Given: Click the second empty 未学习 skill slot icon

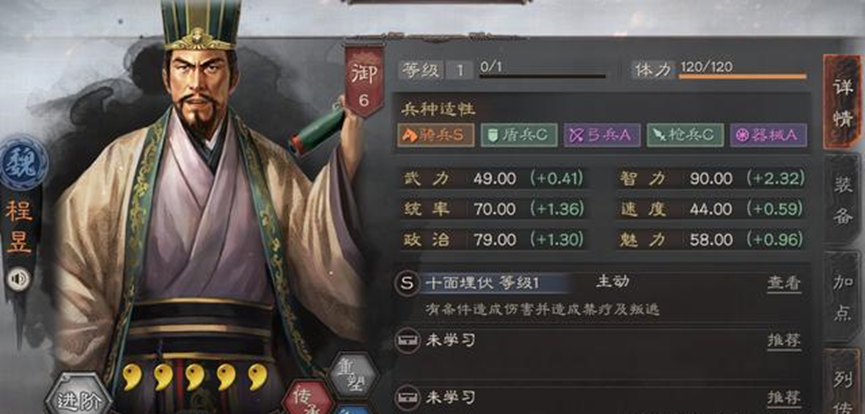Looking at the screenshot, I should pos(407,397).
